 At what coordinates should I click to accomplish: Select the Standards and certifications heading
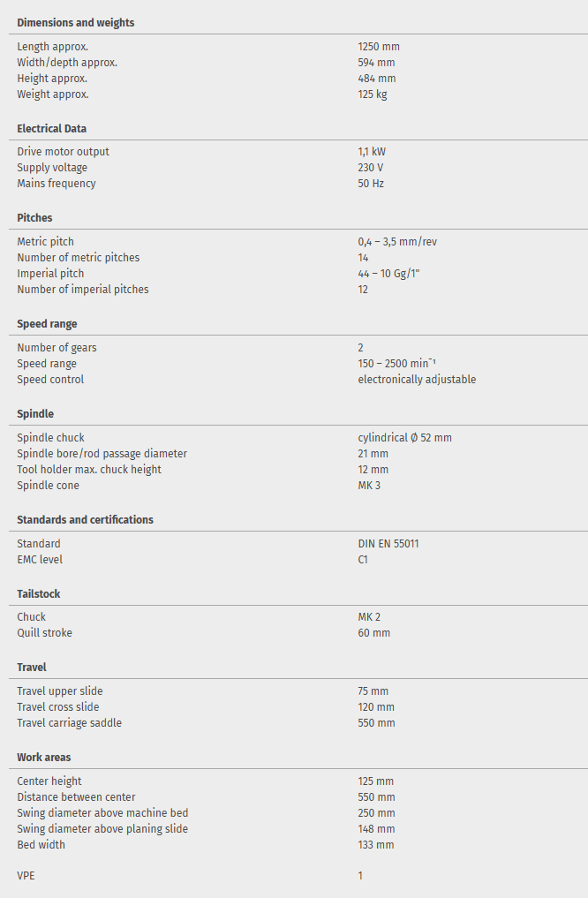coord(85,520)
